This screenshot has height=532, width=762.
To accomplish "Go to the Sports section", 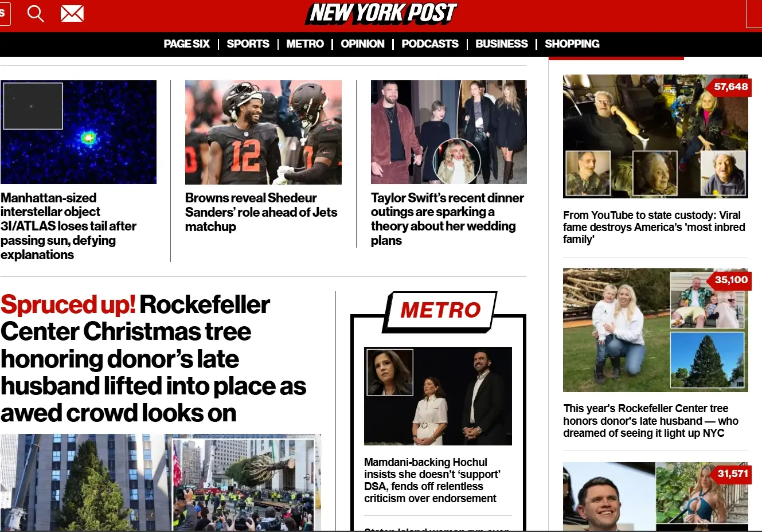I will click(x=248, y=44).
